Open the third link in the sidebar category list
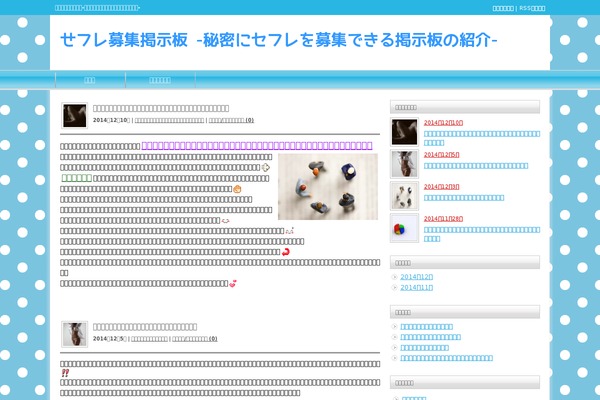The width and height of the screenshot is (600, 400). [424, 348]
